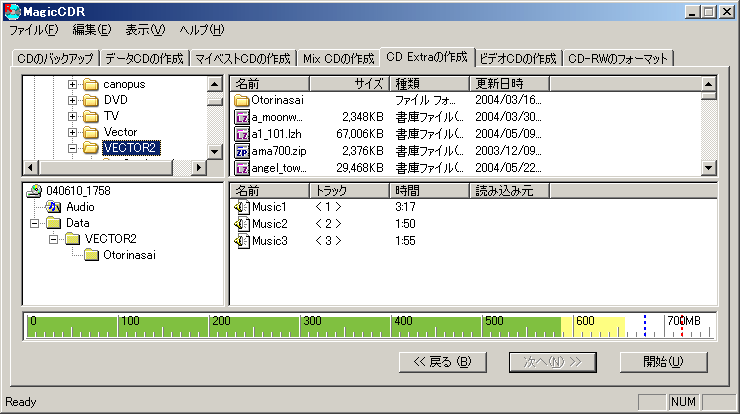This screenshot has height=414, width=740.
Task: Click the NUM indicator in status bar
Action: pyautogui.click(x=683, y=402)
